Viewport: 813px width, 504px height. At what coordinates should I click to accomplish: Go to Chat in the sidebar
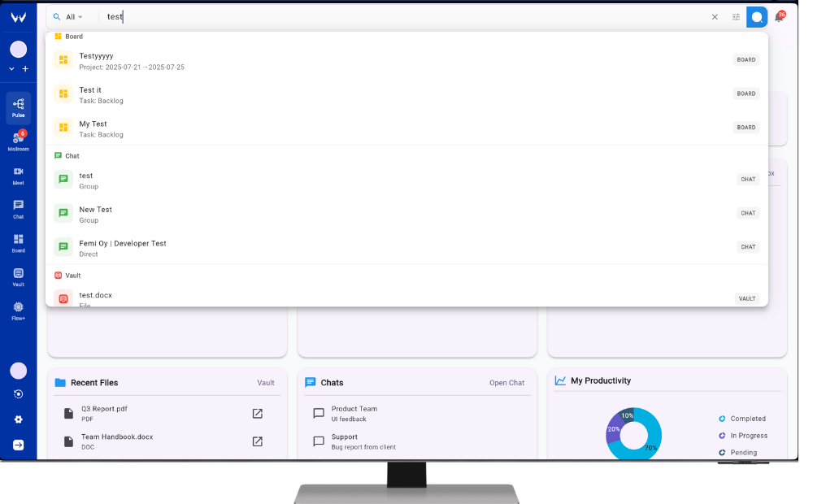click(18, 209)
